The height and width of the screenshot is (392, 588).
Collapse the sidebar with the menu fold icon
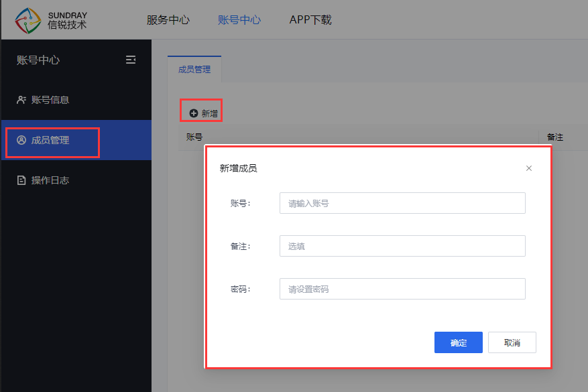pos(131,60)
